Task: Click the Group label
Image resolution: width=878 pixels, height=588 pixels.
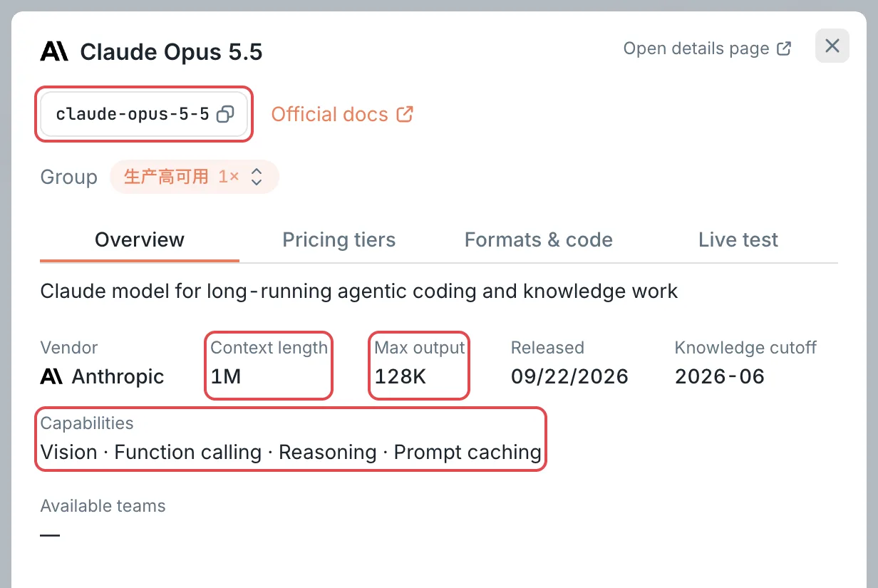Action: click(68, 177)
